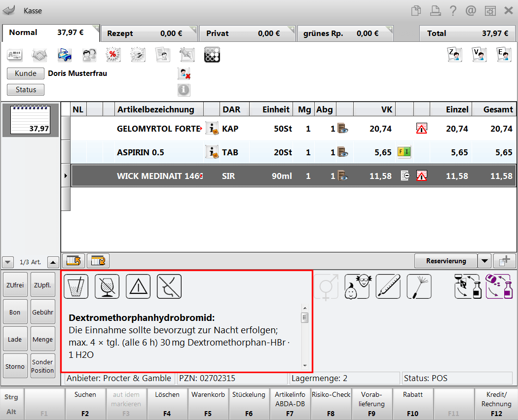The width and height of the screenshot is (518, 420).
Task: Click the handshake icon in toolbar
Action: (39, 55)
